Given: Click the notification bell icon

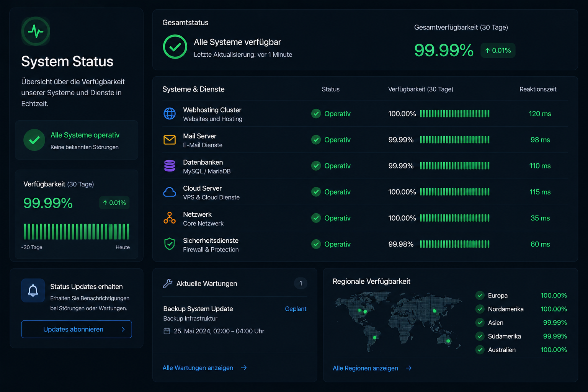Looking at the screenshot, I should [x=33, y=291].
